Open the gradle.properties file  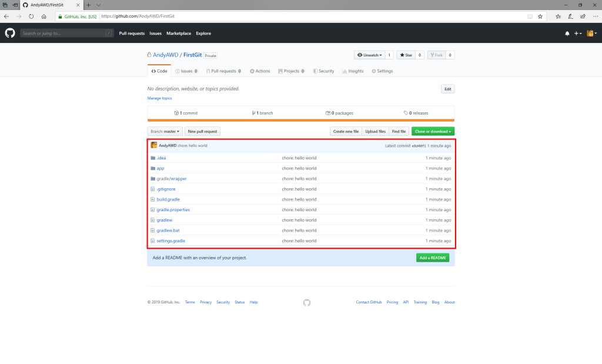[x=173, y=210]
